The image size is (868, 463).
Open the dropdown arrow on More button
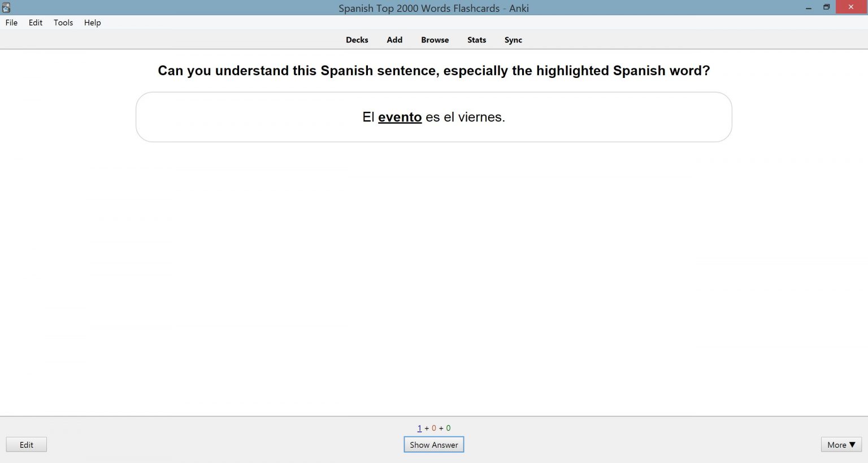click(x=851, y=444)
